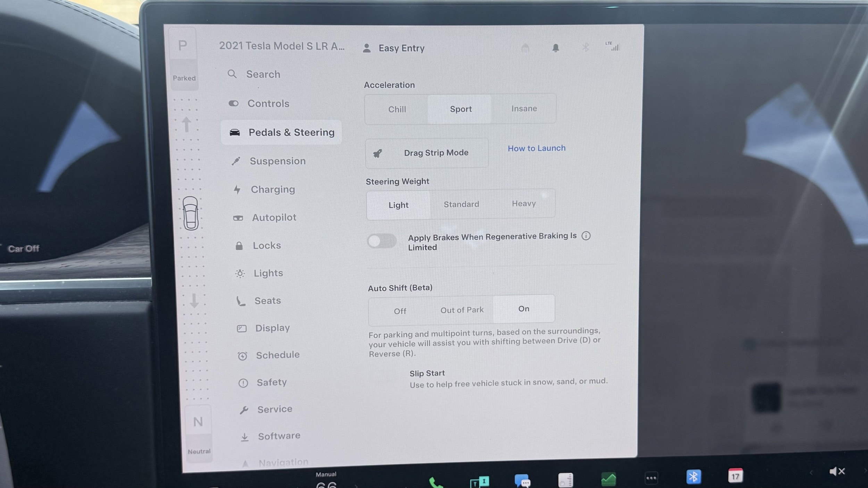Image resolution: width=868 pixels, height=488 pixels.
Task: Unmute using the volume speaker icon
Action: 837,471
